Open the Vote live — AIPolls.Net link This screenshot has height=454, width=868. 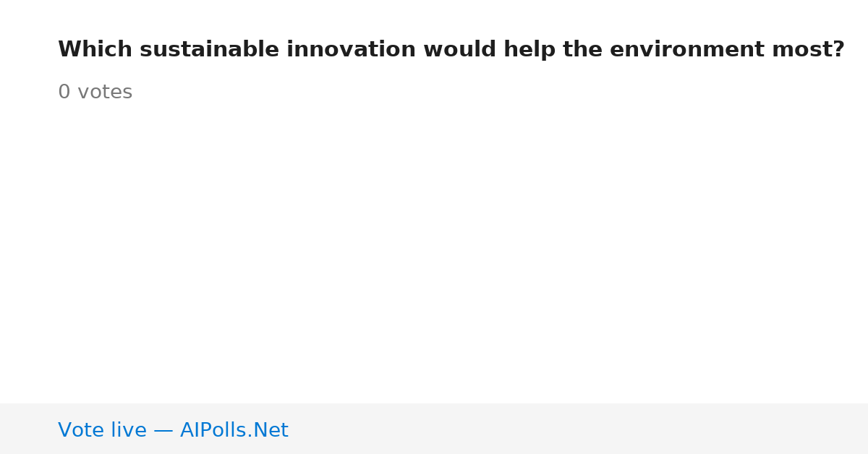pos(173,430)
